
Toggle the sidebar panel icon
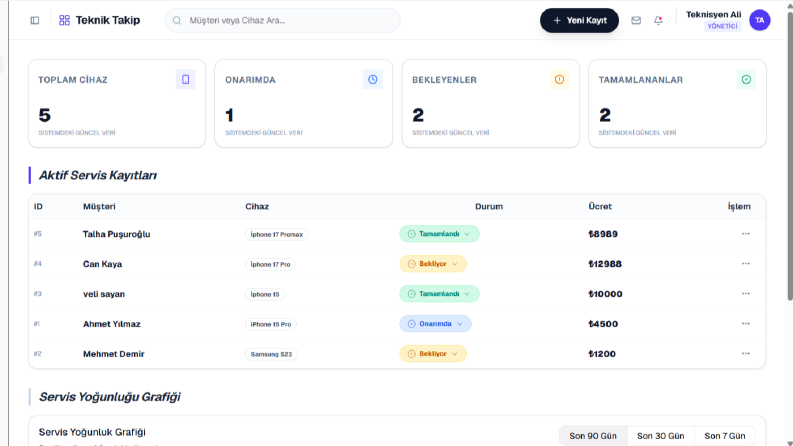point(35,20)
